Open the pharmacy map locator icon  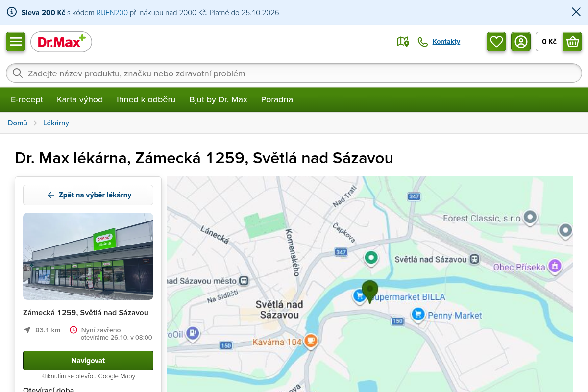tap(403, 42)
